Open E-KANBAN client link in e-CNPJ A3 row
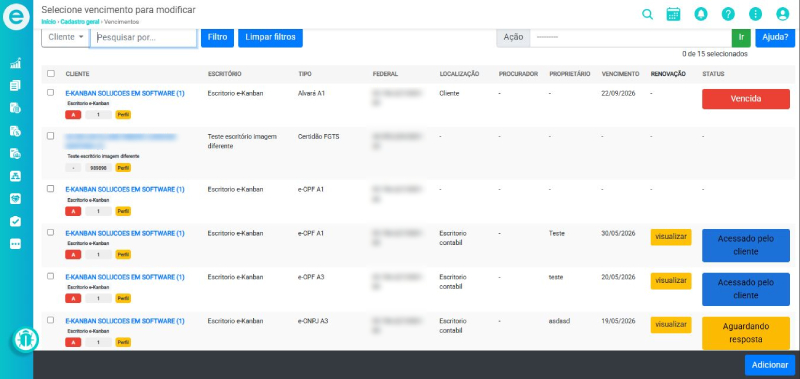This screenshot has height=379, width=800. coord(125,321)
